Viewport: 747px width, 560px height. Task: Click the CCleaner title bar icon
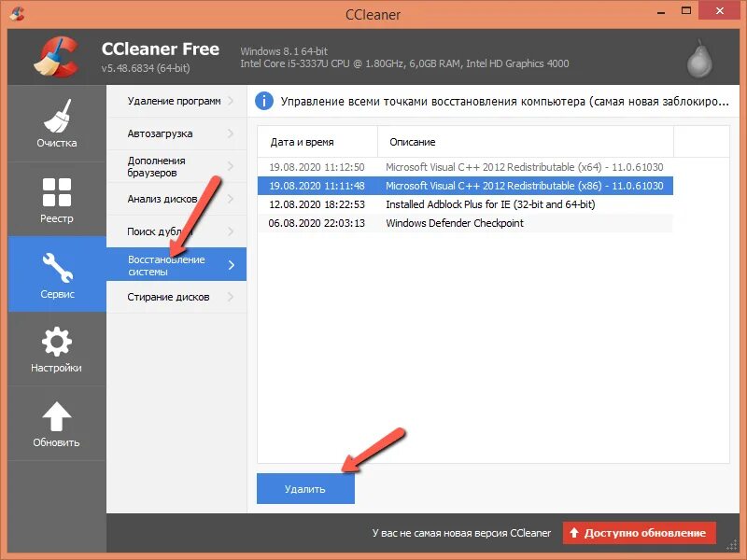coord(17,14)
